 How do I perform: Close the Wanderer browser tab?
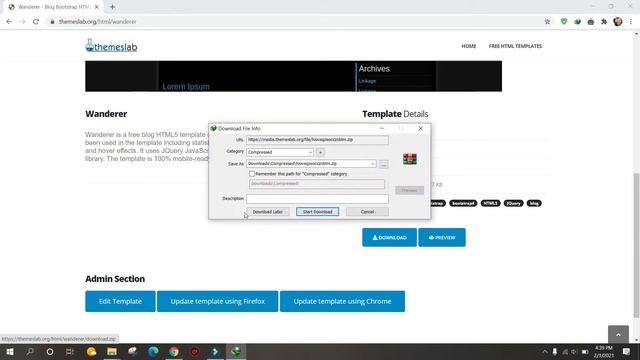[x=97, y=7]
